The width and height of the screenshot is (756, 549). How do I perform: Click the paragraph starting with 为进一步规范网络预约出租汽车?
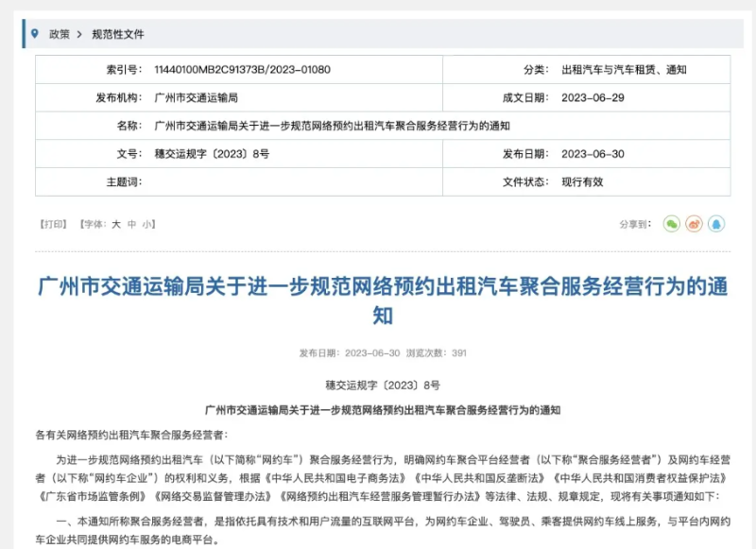pyautogui.click(x=383, y=478)
